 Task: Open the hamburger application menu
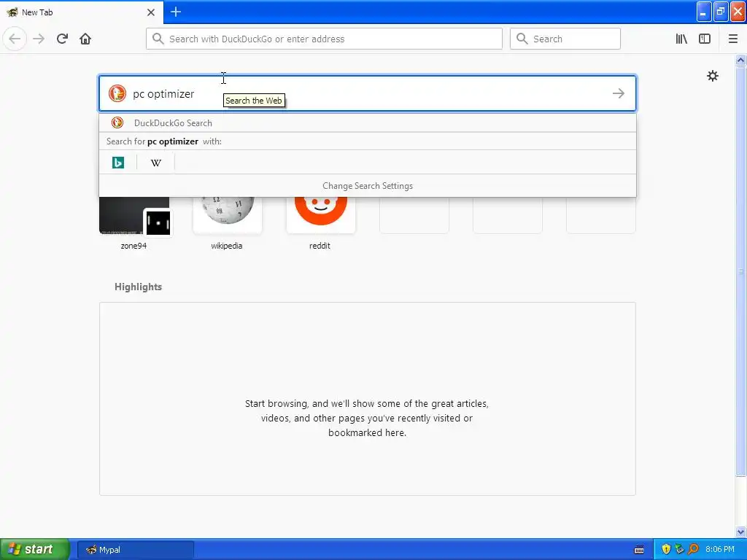(733, 39)
